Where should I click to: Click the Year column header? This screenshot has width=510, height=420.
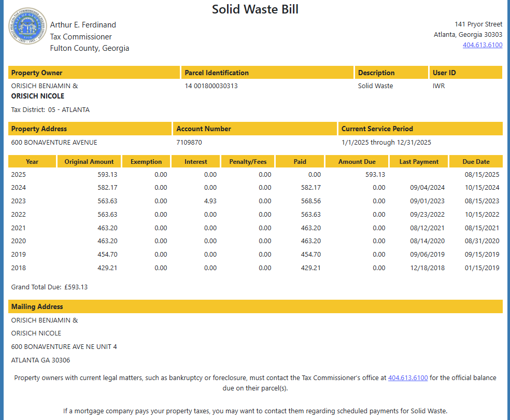click(32, 162)
